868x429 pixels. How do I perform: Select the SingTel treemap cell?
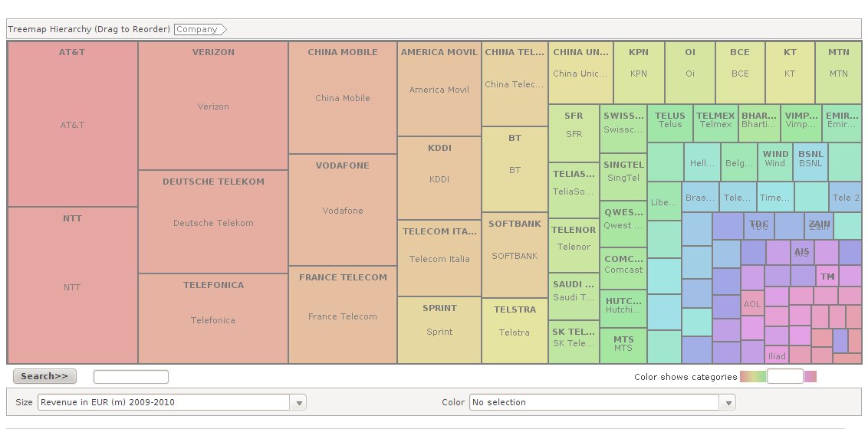click(x=623, y=177)
